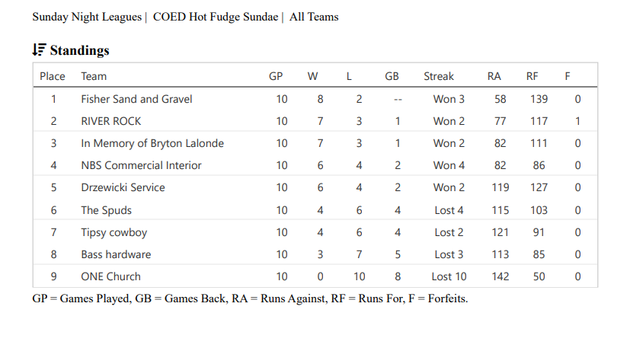Image resolution: width=643 pixels, height=364 pixels.
Task: Click the L losses column header
Action: (x=349, y=76)
